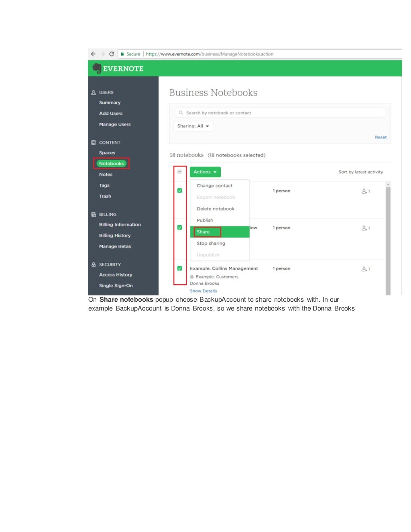Reload the page with the refresh icon
411x532 pixels.
pyautogui.click(x=112, y=54)
